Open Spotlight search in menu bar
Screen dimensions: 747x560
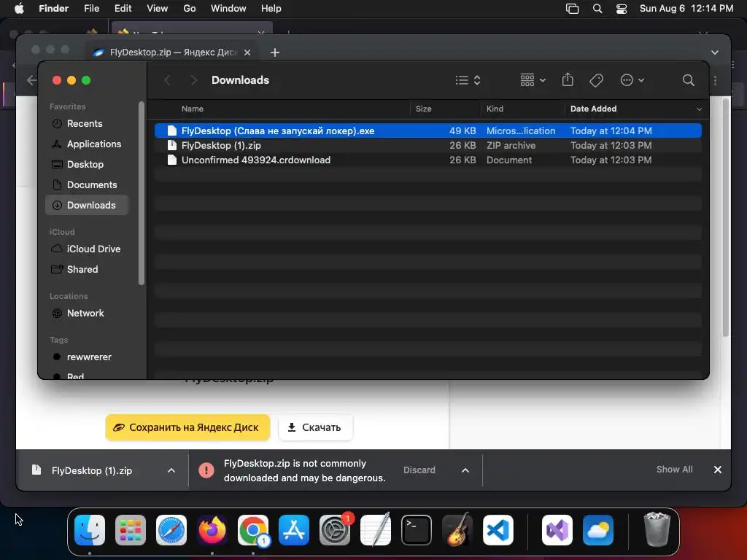pyautogui.click(x=597, y=9)
